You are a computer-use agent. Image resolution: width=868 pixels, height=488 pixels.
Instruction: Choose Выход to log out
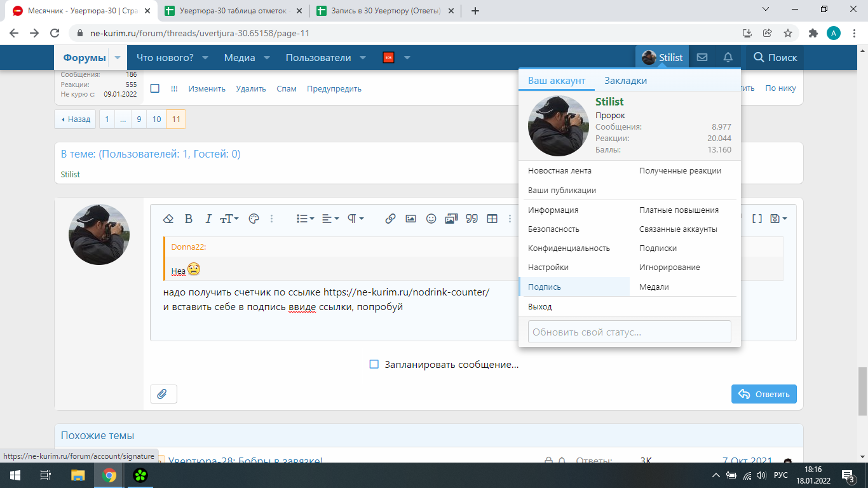[x=540, y=306]
